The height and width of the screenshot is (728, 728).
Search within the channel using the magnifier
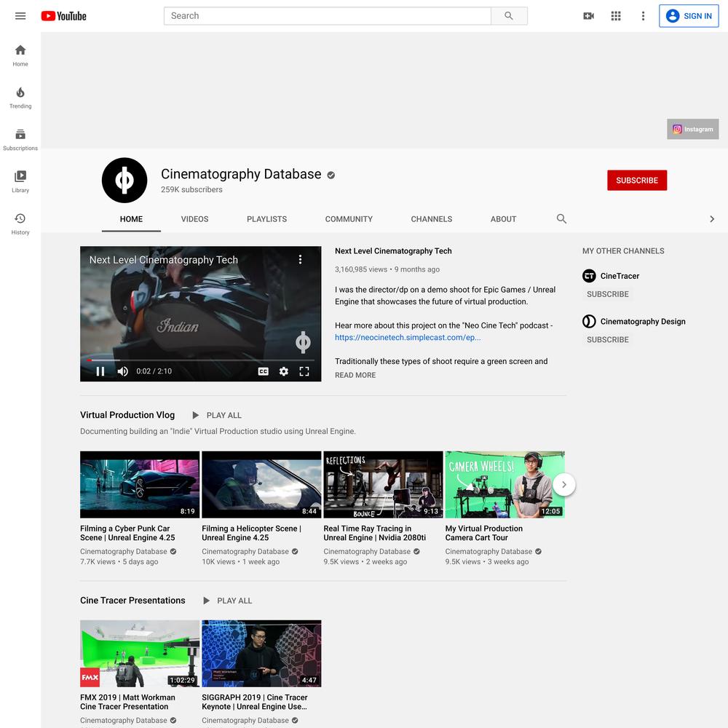561,218
